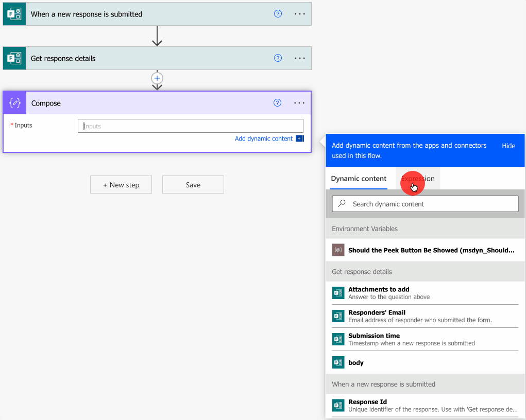Select the Dynamic content tab

pyautogui.click(x=359, y=179)
